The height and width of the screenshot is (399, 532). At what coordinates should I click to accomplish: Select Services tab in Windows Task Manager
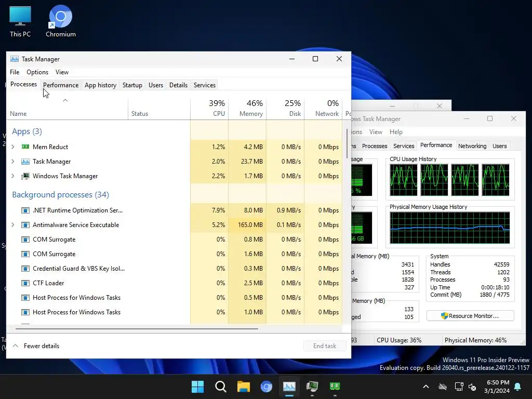point(404,146)
